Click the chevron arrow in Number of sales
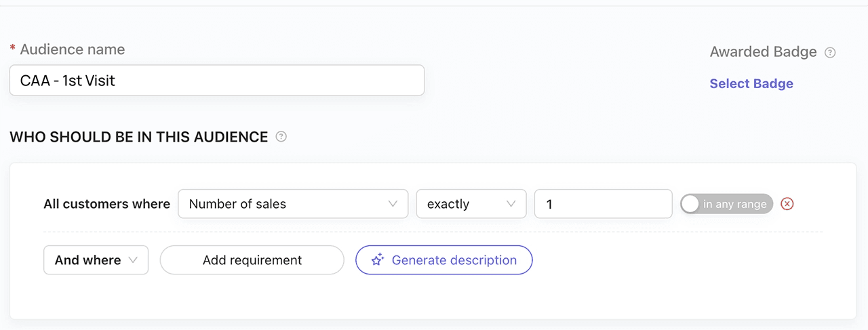The width and height of the screenshot is (868, 330). coord(393,204)
